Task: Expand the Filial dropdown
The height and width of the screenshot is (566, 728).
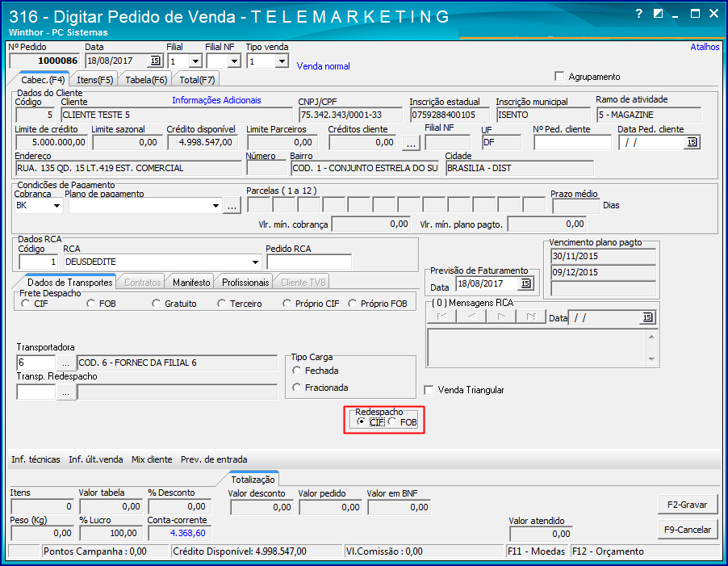Action: click(195, 61)
